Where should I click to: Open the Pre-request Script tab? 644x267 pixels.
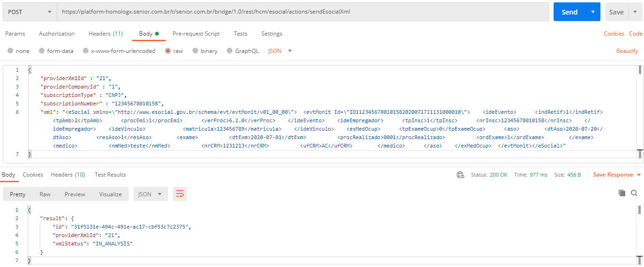pyautogui.click(x=196, y=34)
